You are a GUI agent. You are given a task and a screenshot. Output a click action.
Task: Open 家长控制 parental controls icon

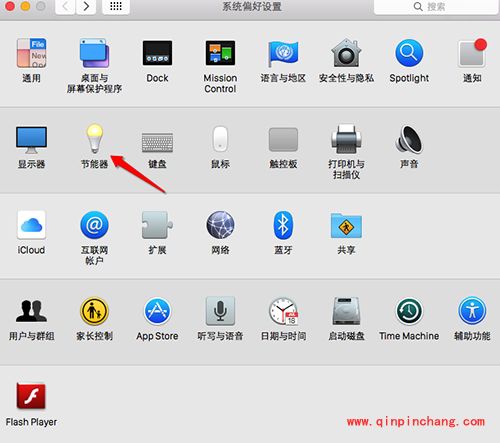click(94, 311)
